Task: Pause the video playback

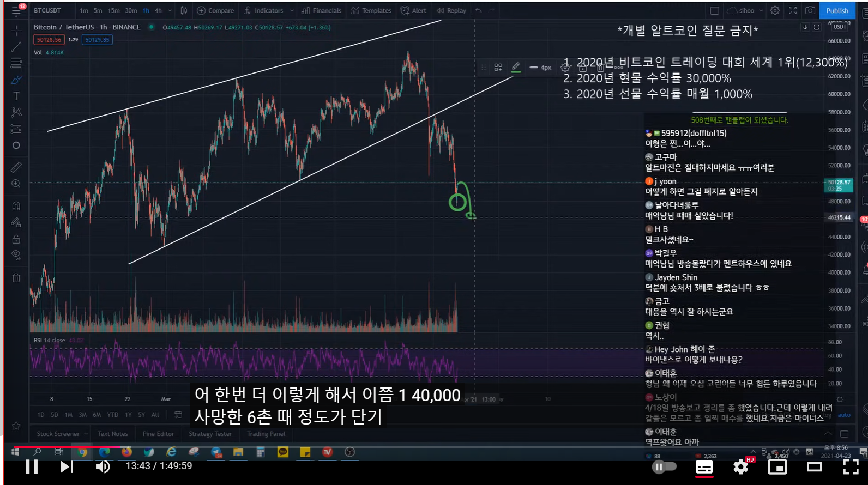Action: 32,466
